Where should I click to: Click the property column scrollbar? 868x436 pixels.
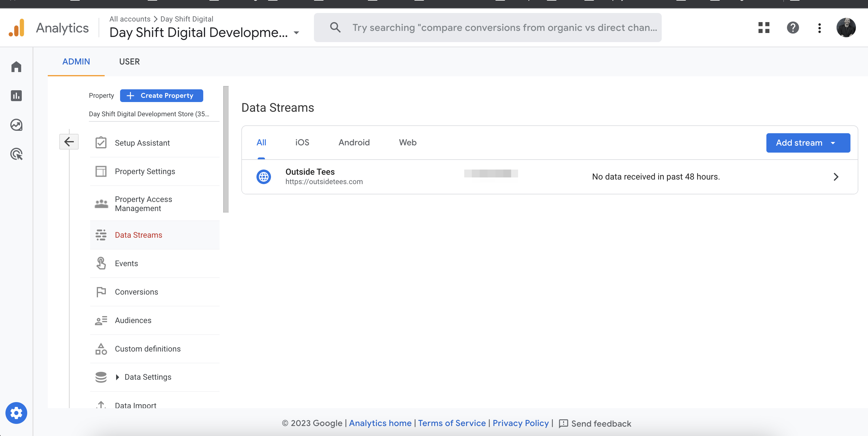click(226, 149)
